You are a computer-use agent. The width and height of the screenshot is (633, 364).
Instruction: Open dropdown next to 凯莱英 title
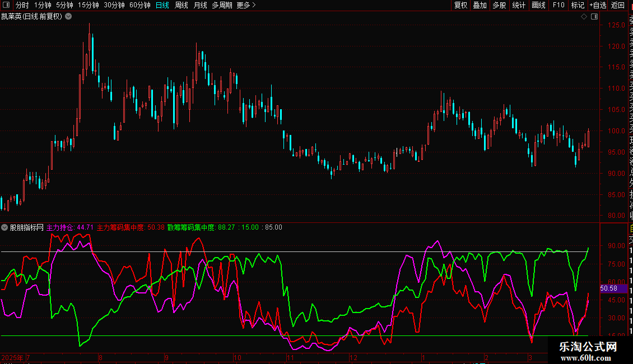pyautogui.click(x=68, y=16)
